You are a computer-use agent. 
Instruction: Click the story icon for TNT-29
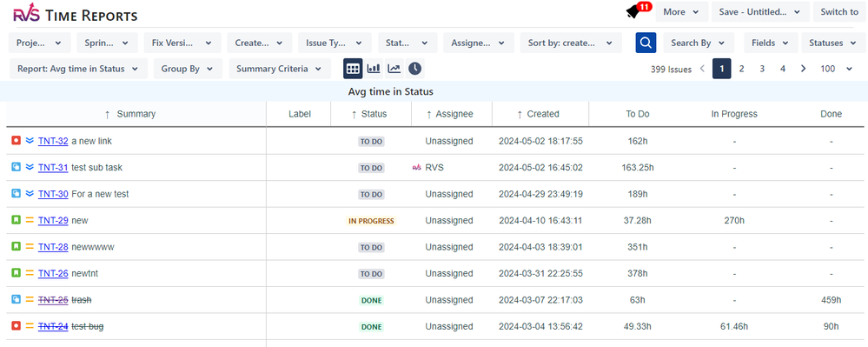pyautogui.click(x=16, y=220)
